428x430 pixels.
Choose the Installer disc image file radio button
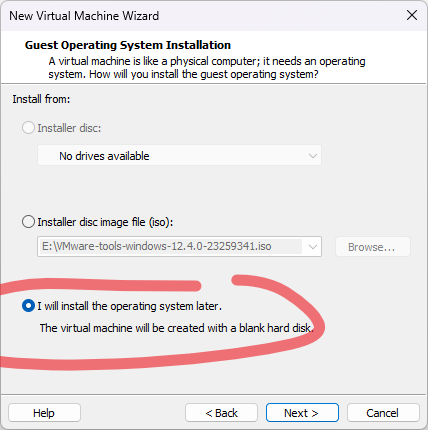click(28, 222)
